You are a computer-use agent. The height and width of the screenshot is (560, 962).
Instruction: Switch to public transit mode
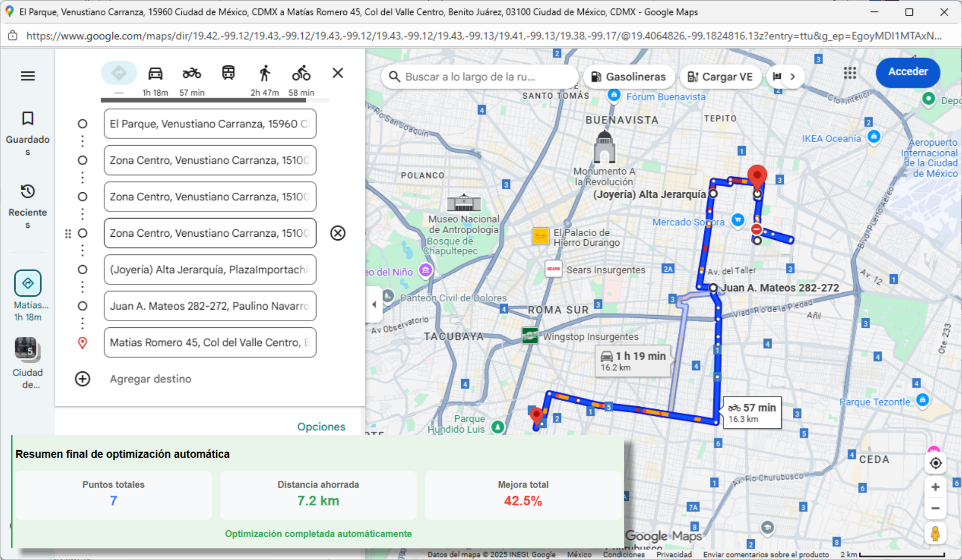coord(228,74)
